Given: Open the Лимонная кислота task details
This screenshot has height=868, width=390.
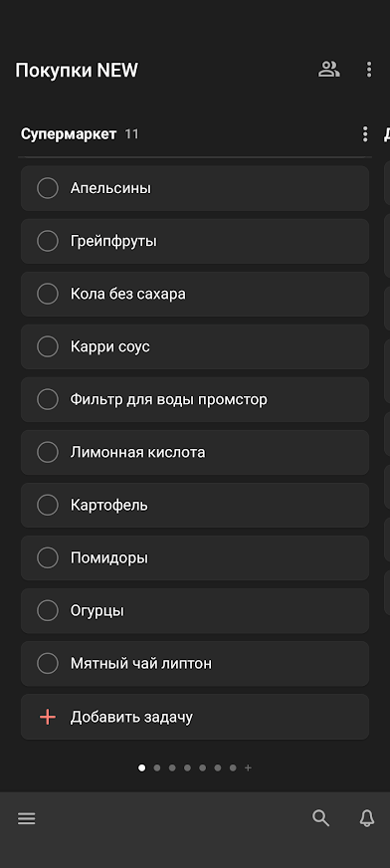Looking at the screenshot, I should point(195,452).
